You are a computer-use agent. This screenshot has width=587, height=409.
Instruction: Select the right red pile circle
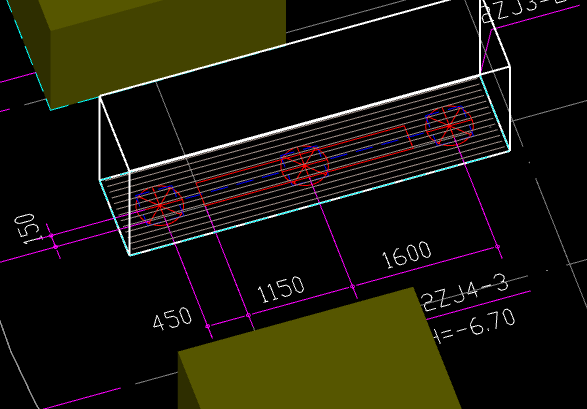[450, 126]
